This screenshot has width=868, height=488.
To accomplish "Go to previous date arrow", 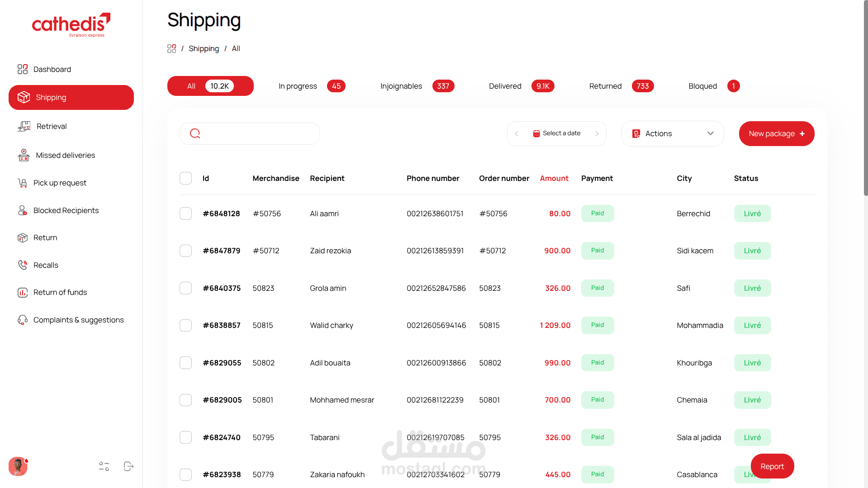I will pos(517,133).
